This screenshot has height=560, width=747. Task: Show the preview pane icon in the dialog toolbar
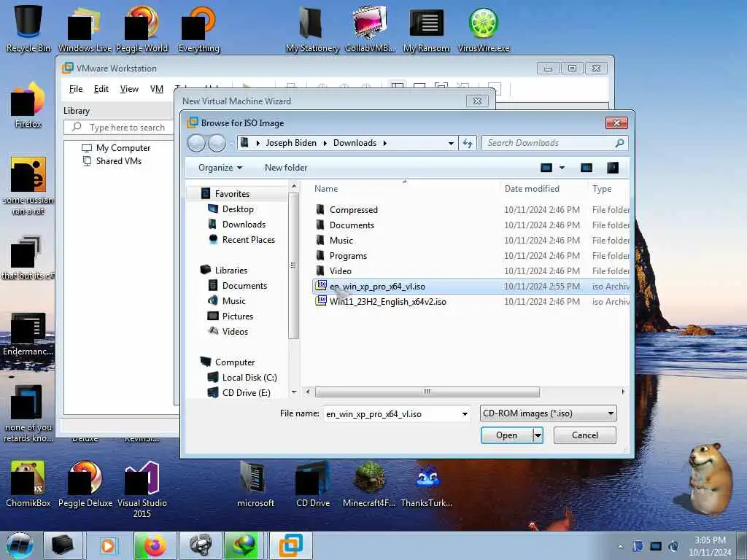coord(587,168)
